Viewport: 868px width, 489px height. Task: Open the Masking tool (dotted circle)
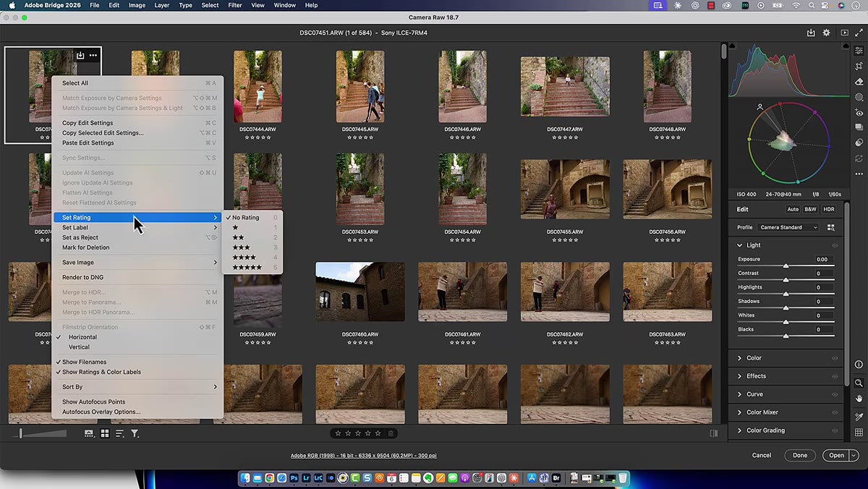859,97
